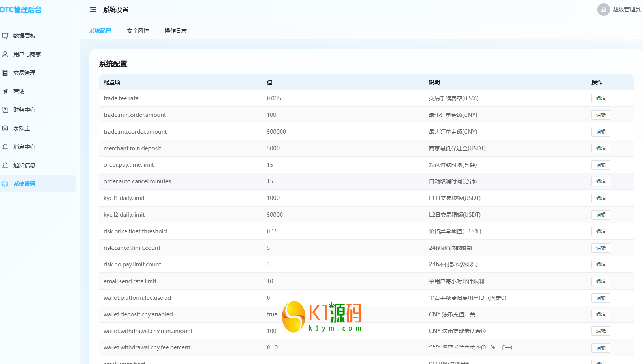643x364 pixels.
Task: Edit the trade.min.order.amount row
Action: 600,115
